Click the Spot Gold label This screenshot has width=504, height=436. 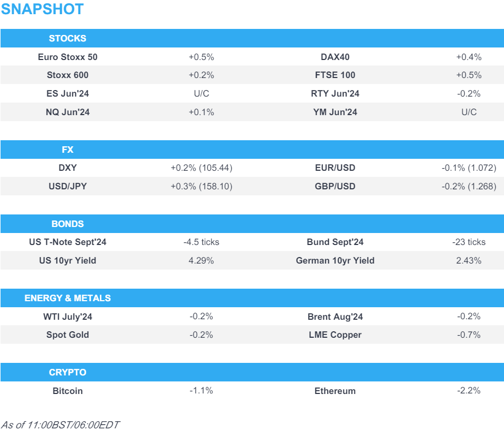(x=68, y=335)
